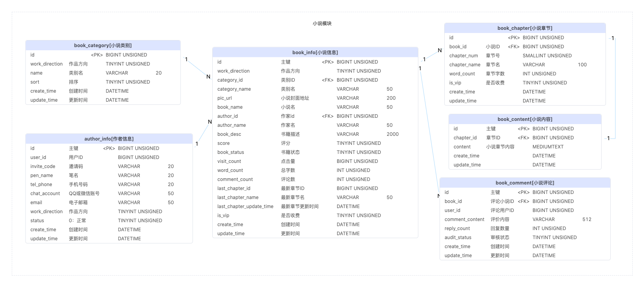
Task: Click the audit_status field row
Action: coord(525,238)
